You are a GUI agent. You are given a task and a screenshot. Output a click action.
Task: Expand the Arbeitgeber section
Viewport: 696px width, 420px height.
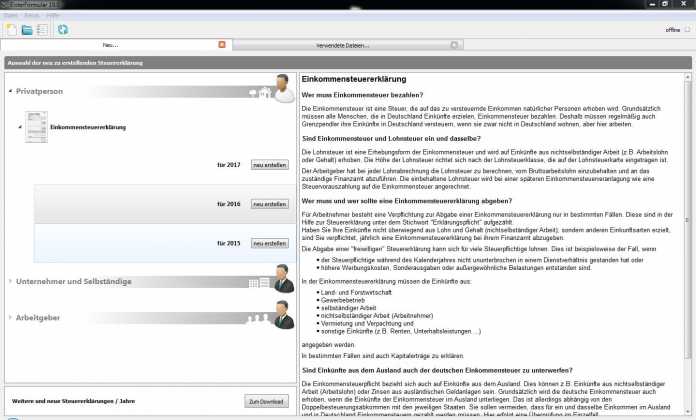(x=10, y=317)
